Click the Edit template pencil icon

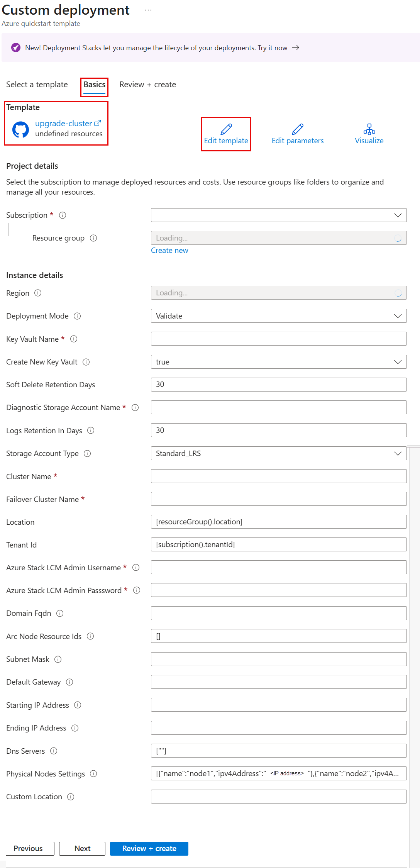click(226, 129)
